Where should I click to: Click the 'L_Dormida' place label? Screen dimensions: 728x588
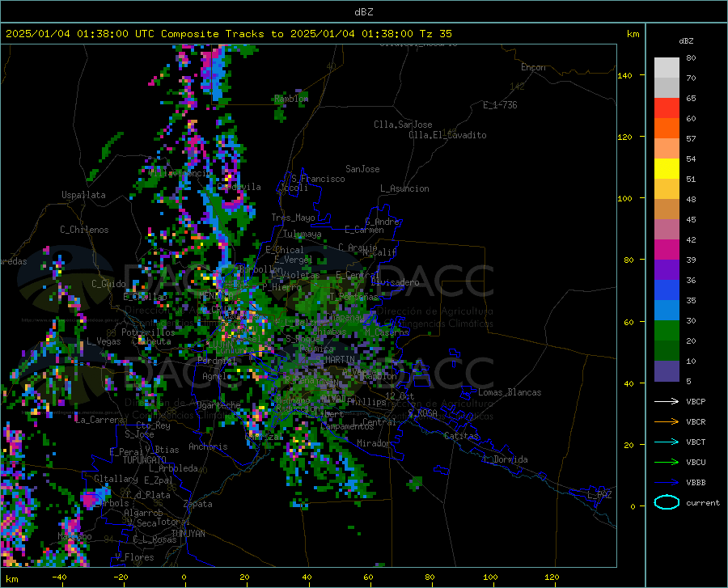pos(506,459)
